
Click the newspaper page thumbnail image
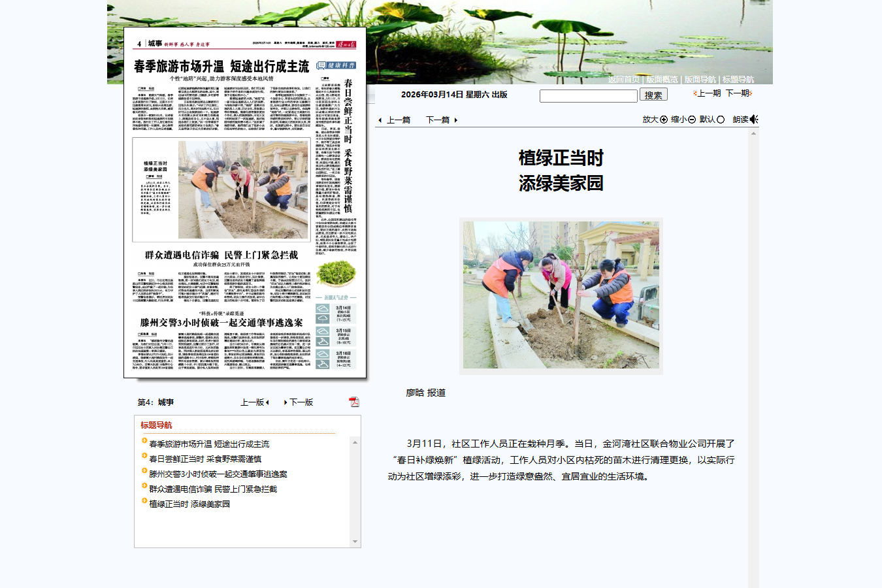(x=243, y=203)
